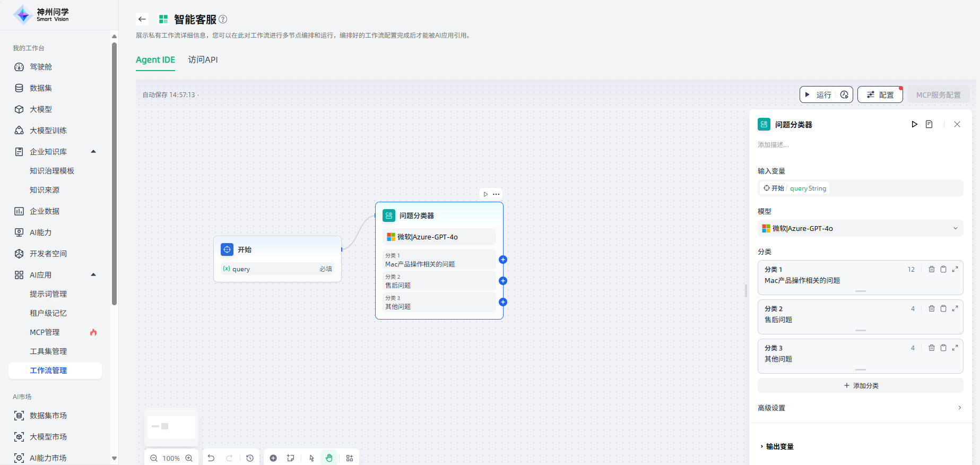Delete 分类 3 其他问题 via trash icon

[x=932, y=348]
